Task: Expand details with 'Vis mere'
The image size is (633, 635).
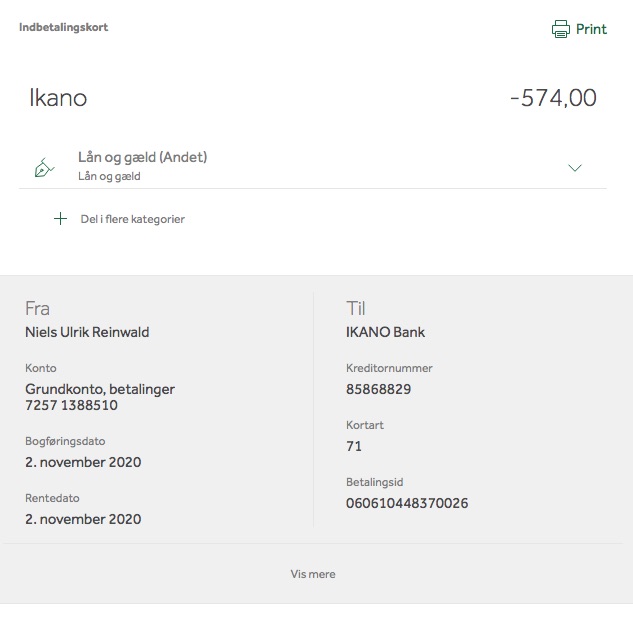Action: (313, 574)
